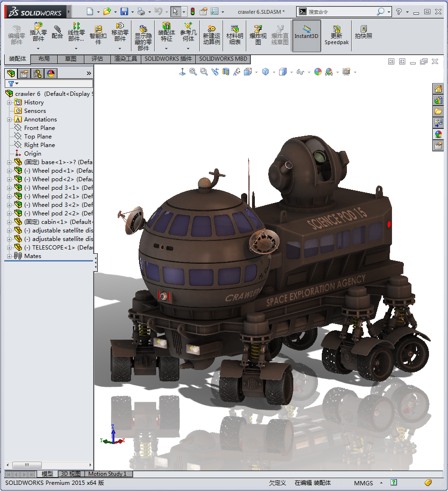Screen dimensions: 448x491
Task: Click the Save icon in title toolbar
Action: tap(124, 11)
